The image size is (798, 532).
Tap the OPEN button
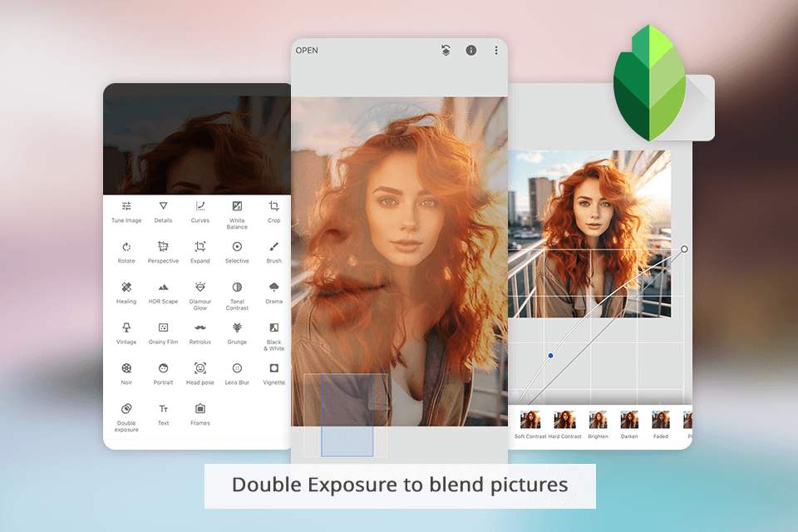click(x=307, y=51)
